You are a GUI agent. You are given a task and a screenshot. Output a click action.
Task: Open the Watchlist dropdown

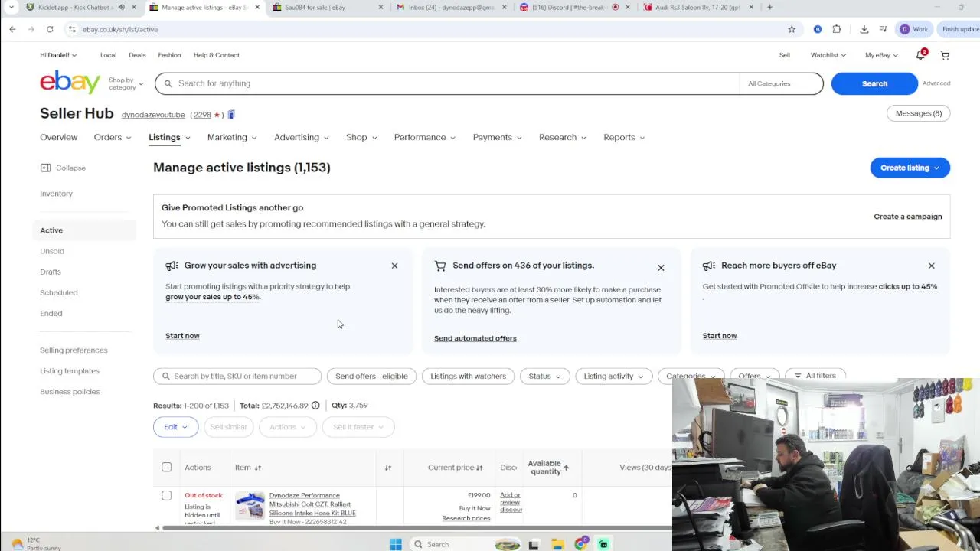click(828, 55)
